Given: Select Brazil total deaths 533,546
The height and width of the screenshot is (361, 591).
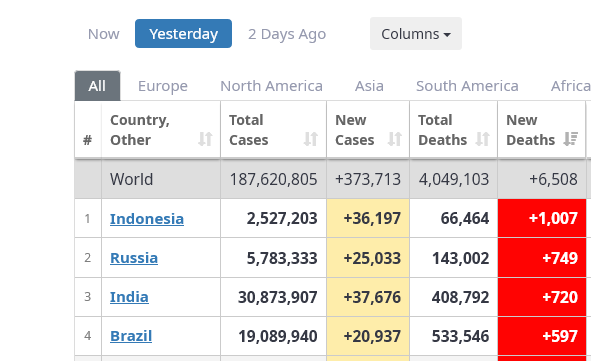Looking at the screenshot, I should click(x=461, y=336).
